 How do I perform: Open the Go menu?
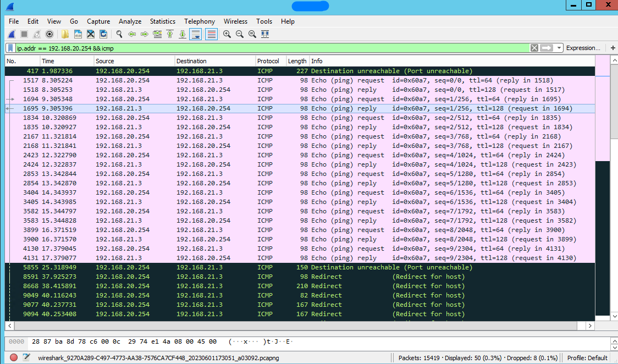point(74,21)
